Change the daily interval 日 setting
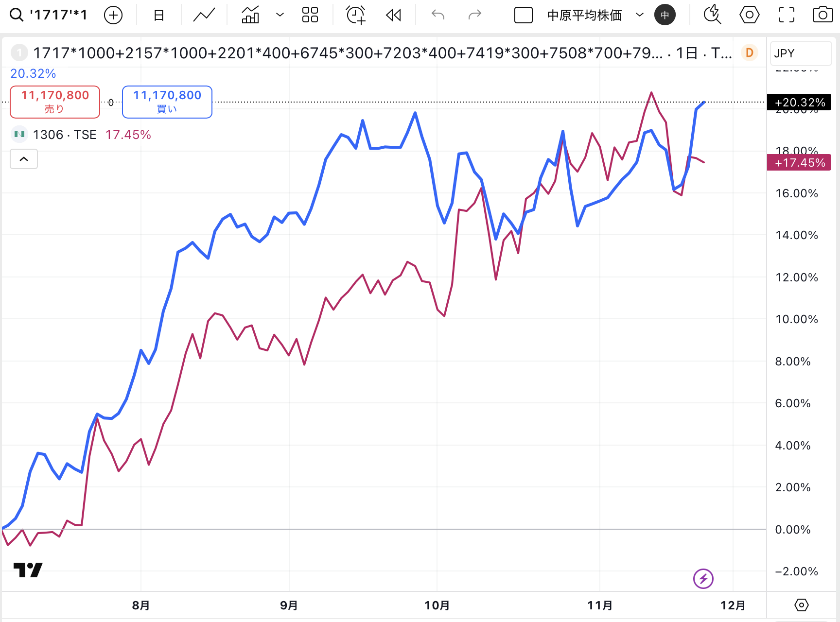 click(x=158, y=15)
